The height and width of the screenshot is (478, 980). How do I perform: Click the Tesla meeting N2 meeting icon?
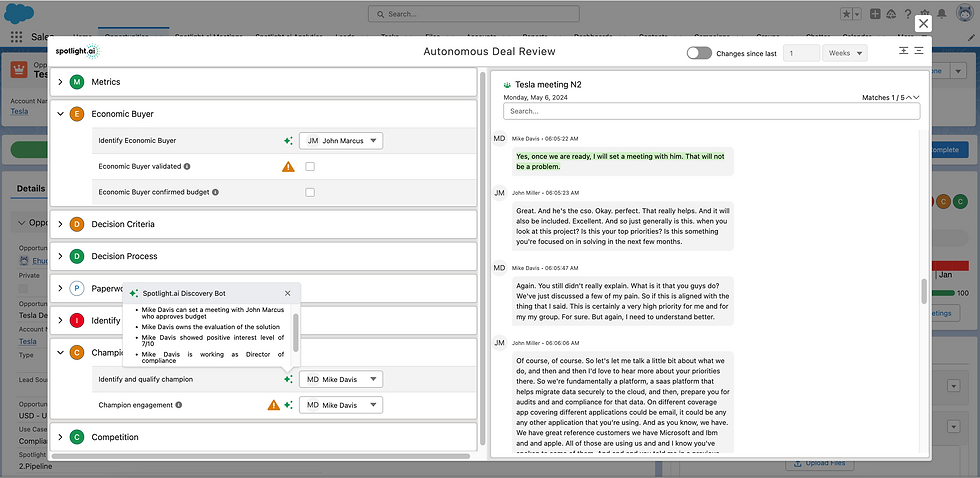(507, 84)
